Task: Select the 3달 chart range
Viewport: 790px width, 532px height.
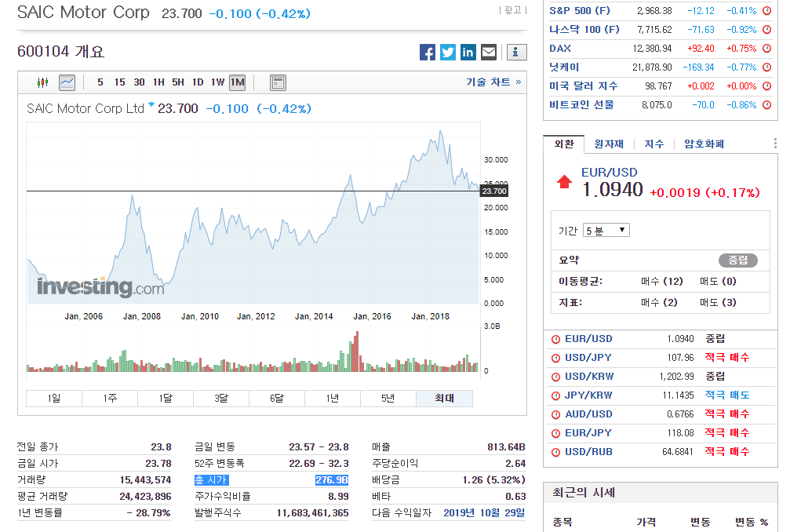Action: (x=221, y=399)
